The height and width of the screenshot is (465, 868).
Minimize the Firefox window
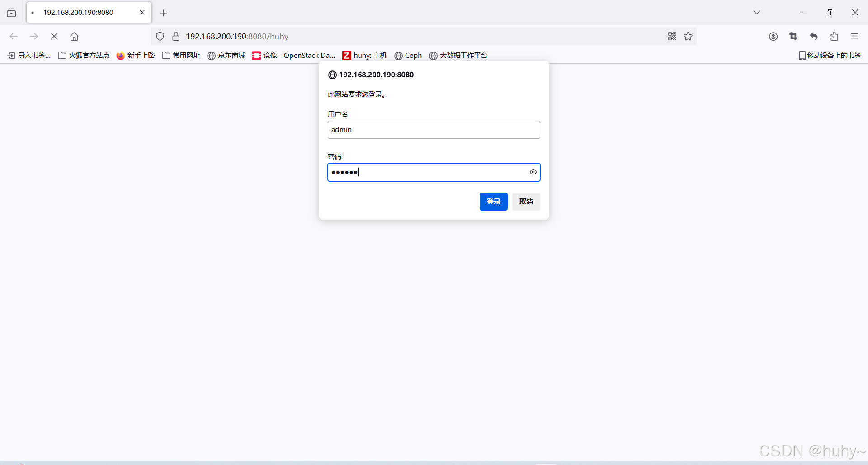pos(804,13)
